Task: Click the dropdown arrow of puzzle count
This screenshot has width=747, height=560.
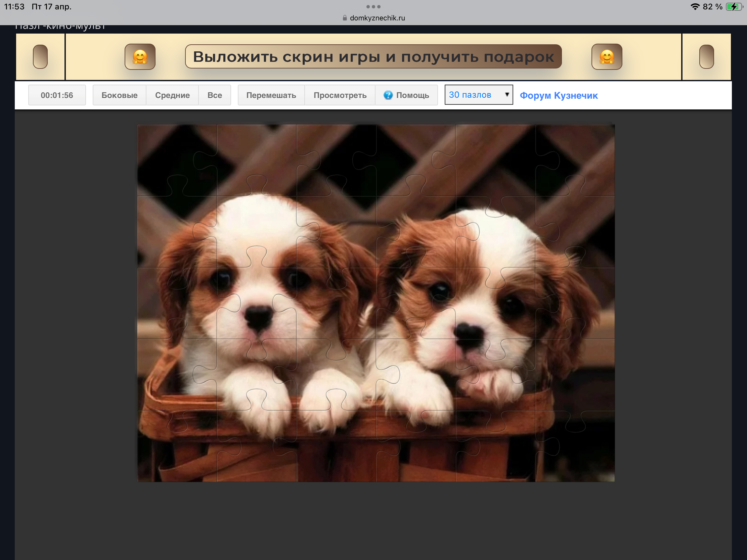Action: tap(507, 95)
